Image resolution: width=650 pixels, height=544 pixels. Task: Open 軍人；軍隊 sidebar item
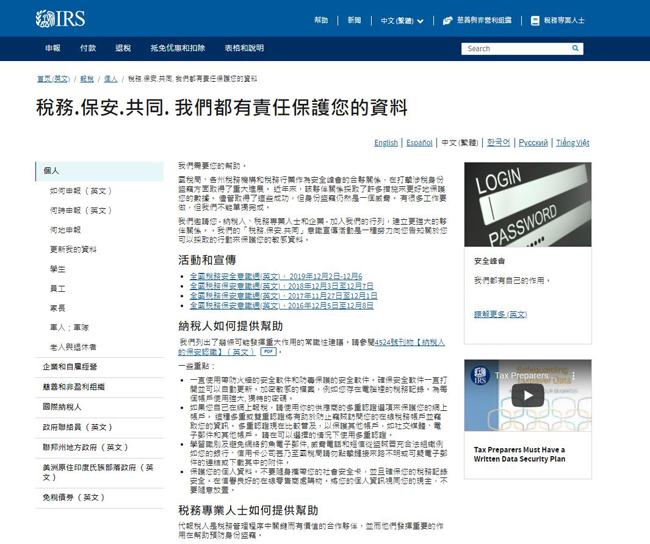69,328
